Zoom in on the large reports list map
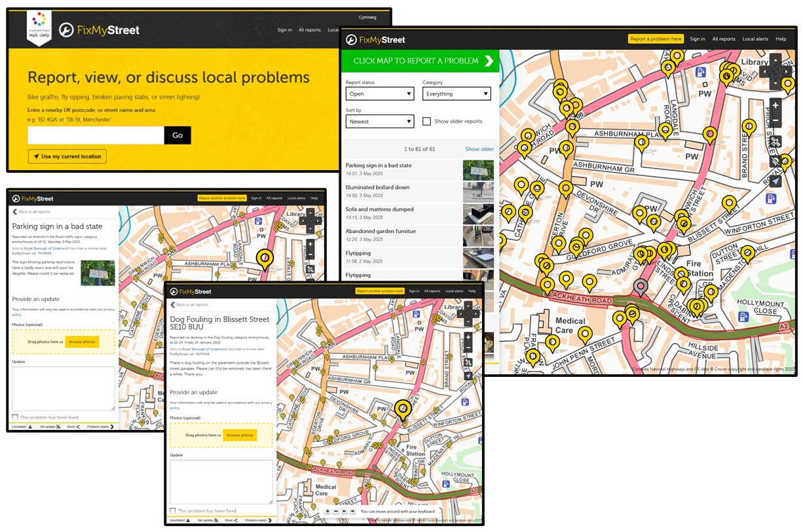 pyautogui.click(x=775, y=105)
